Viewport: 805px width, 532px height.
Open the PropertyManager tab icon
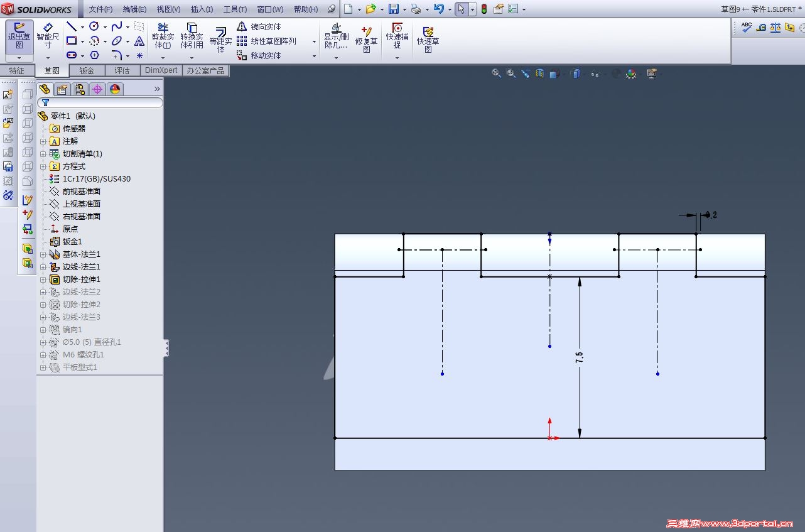coord(62,89)
